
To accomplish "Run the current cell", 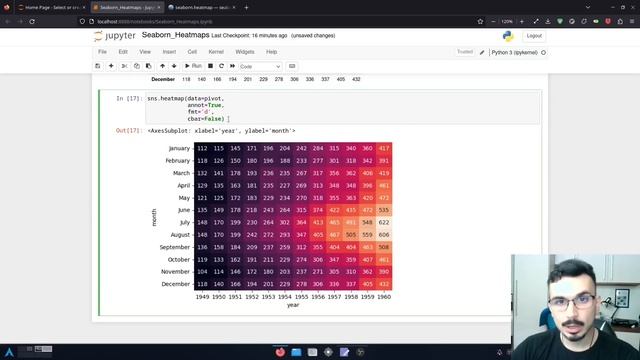I will point(193,66).
